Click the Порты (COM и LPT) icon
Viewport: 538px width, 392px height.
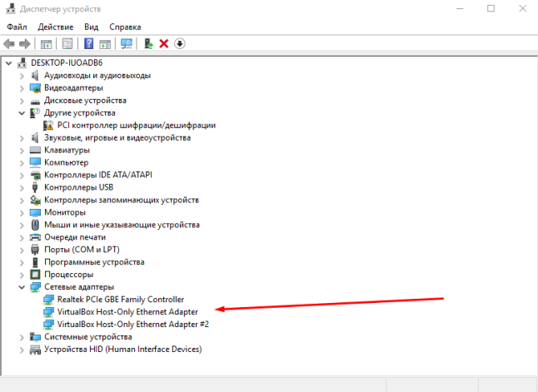35,250
